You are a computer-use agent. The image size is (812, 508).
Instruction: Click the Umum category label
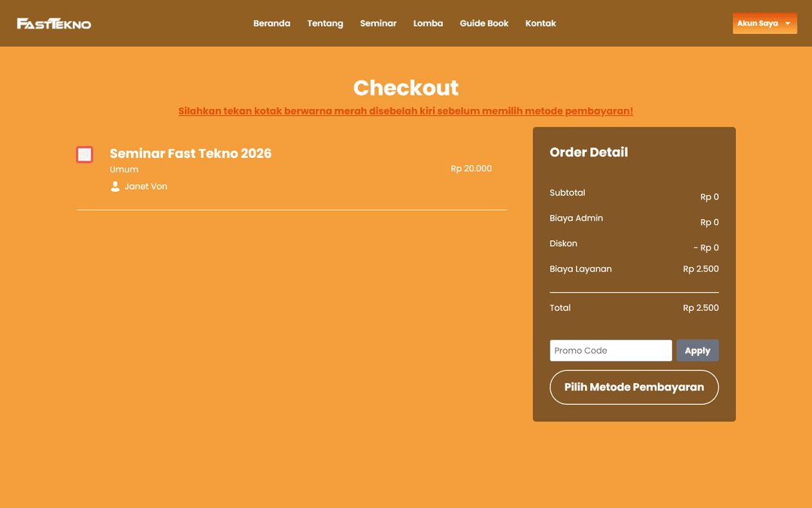coord(123,169)
